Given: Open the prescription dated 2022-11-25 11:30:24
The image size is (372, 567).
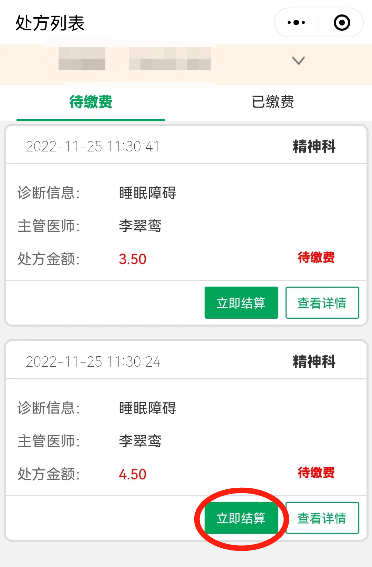Looking at the screenshot, I should pos(93,362).
